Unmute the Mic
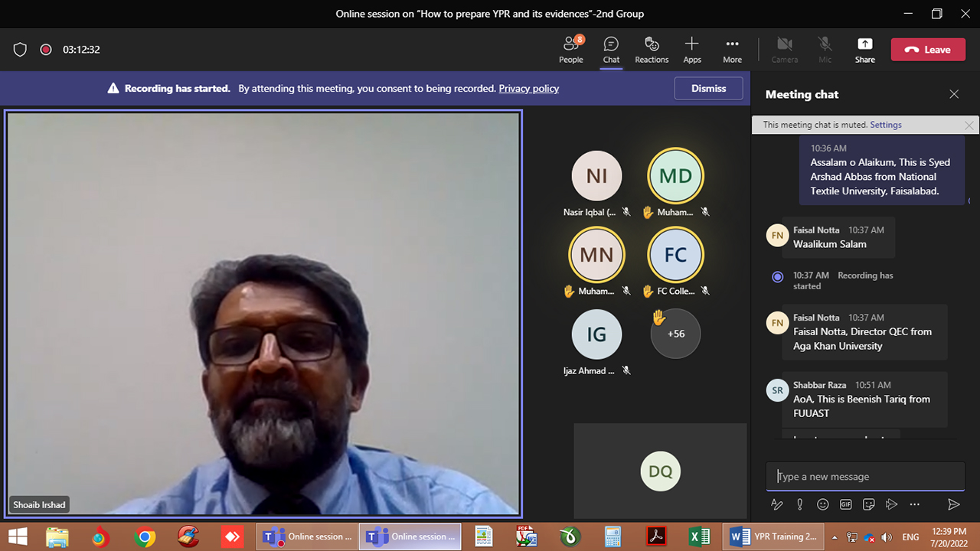This screenshot has height=551, width=980. [825, 50]
